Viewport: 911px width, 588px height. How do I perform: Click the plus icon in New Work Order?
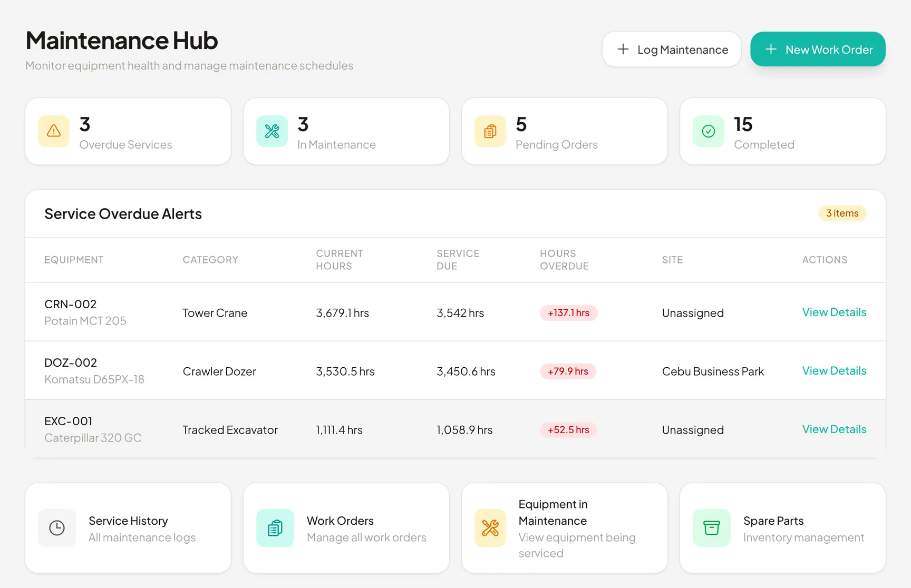(771, 49)
